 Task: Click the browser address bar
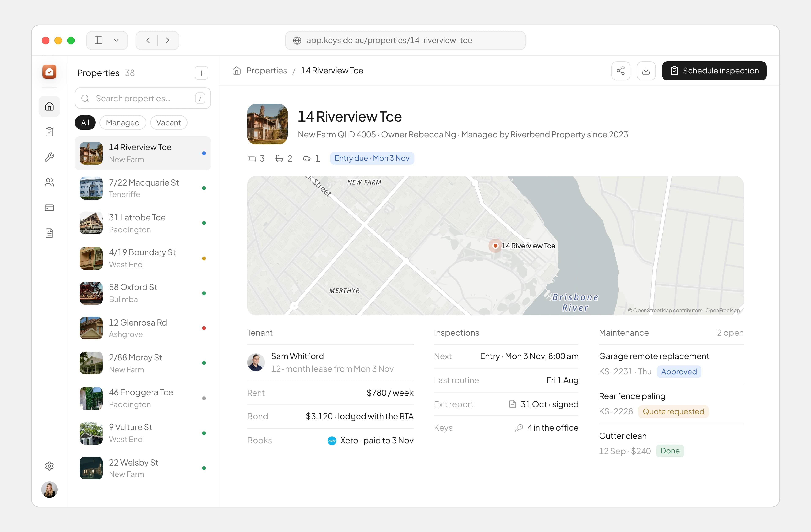[405, 41]
